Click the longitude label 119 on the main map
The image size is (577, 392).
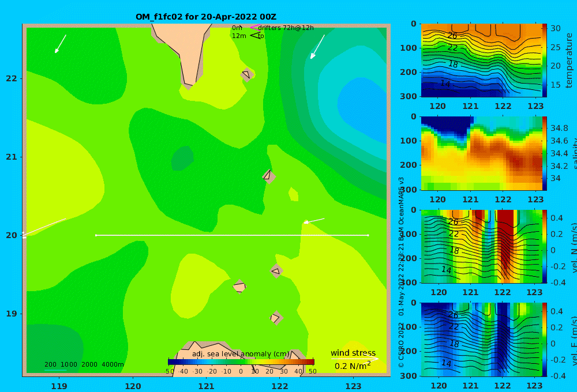pos(59,386)
